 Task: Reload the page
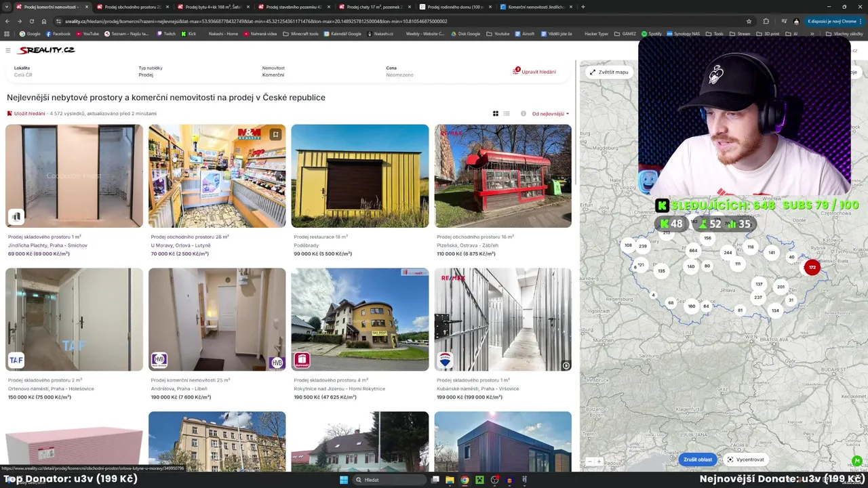pyautogui.click(x=31, y=21)
